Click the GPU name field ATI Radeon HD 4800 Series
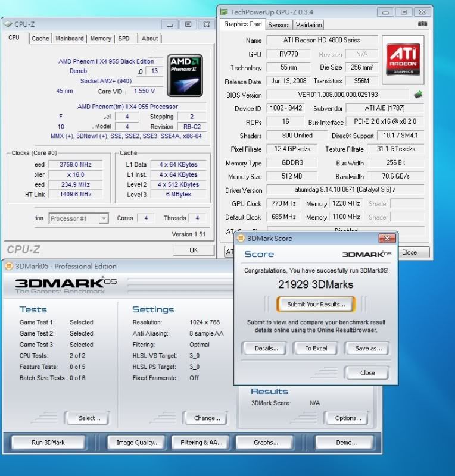The width and height of the screenshot is (455, 476). tap(322, 40)
